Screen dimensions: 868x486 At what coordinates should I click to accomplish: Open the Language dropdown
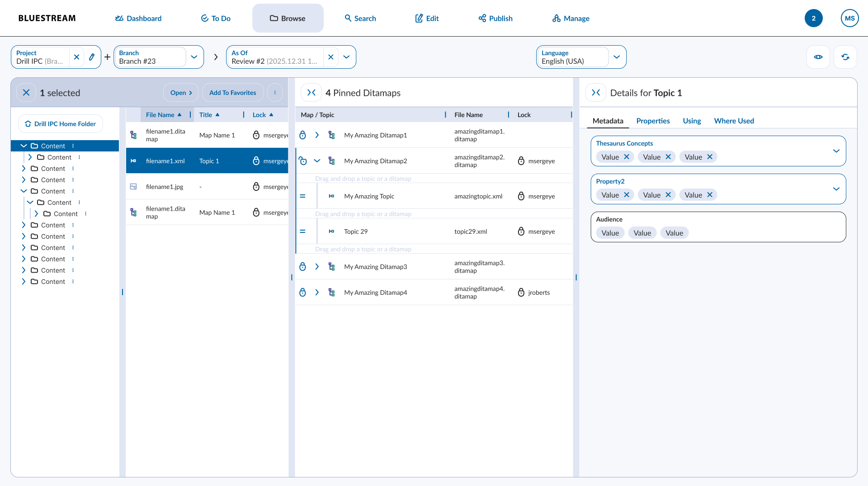(617, 57)
